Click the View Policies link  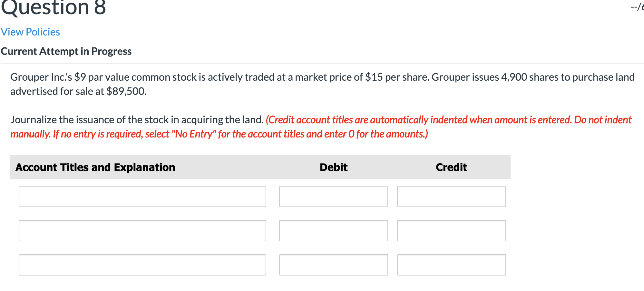coord(30,32)
